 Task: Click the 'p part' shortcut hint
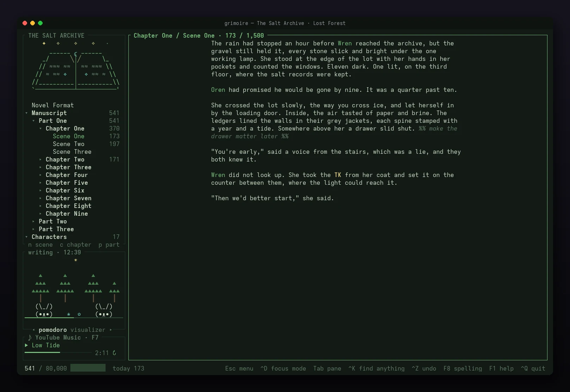(109, 245)
